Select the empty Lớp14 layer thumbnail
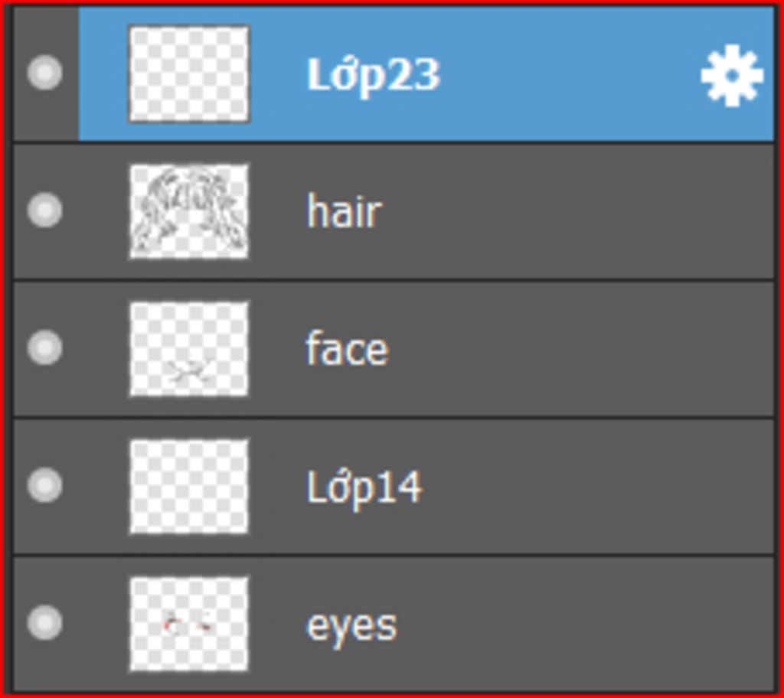The width and height of the screenshot is (784, 698). click(x=188, y=485)
